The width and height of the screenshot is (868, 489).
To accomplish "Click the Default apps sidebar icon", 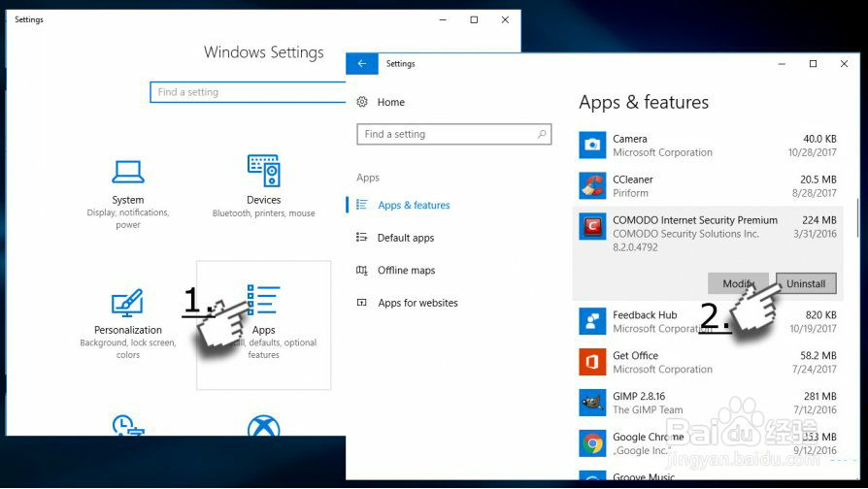I will pyautogui.click(x=361, y=238).
